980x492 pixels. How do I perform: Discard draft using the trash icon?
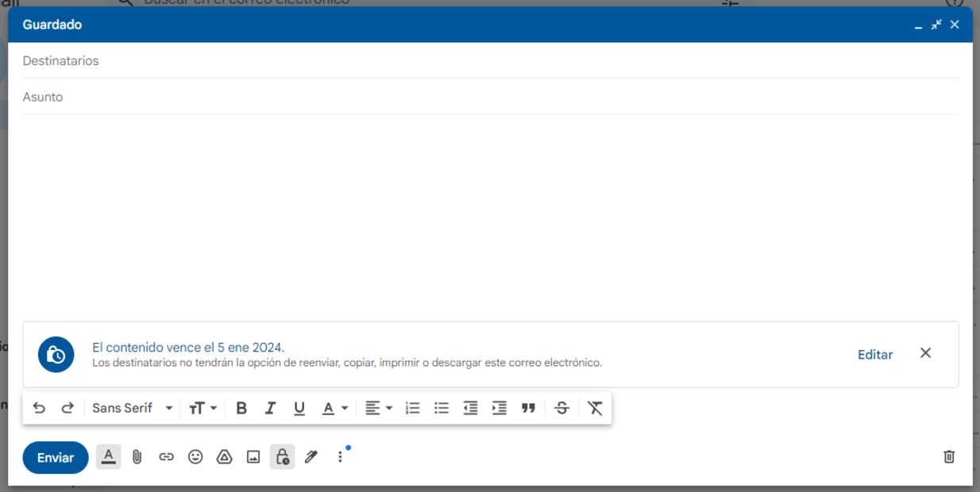[948, 457]
